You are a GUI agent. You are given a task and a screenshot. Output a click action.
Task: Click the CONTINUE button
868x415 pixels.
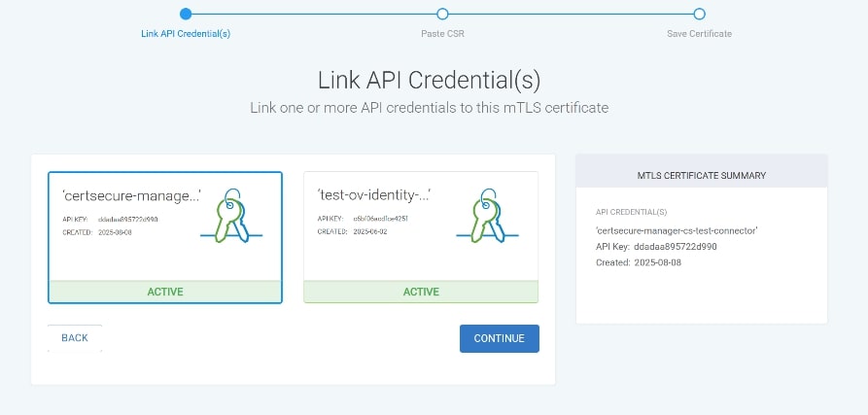[500, 338]
